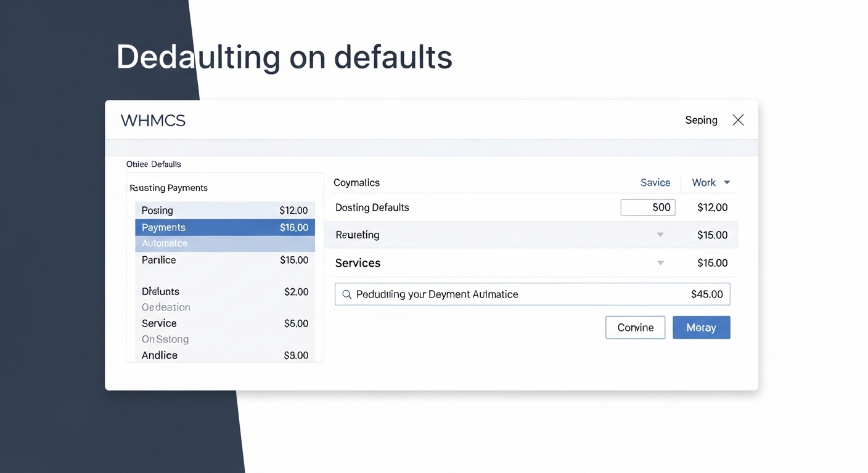
Task: Select the Posting list entry
Action: click(225, 211)
